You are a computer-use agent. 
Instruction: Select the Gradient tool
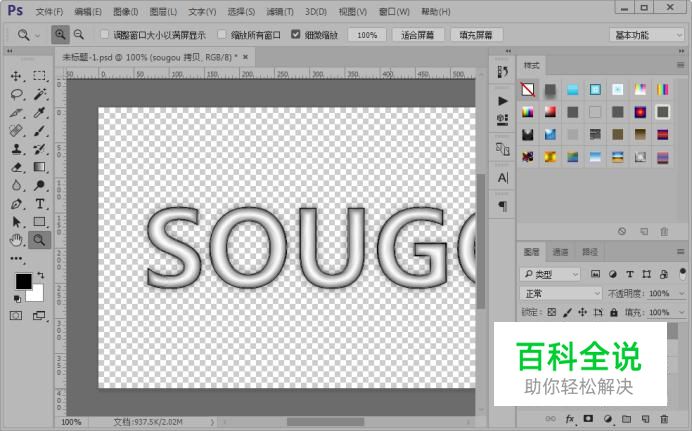pyautogui.click(x=39, y=167)
